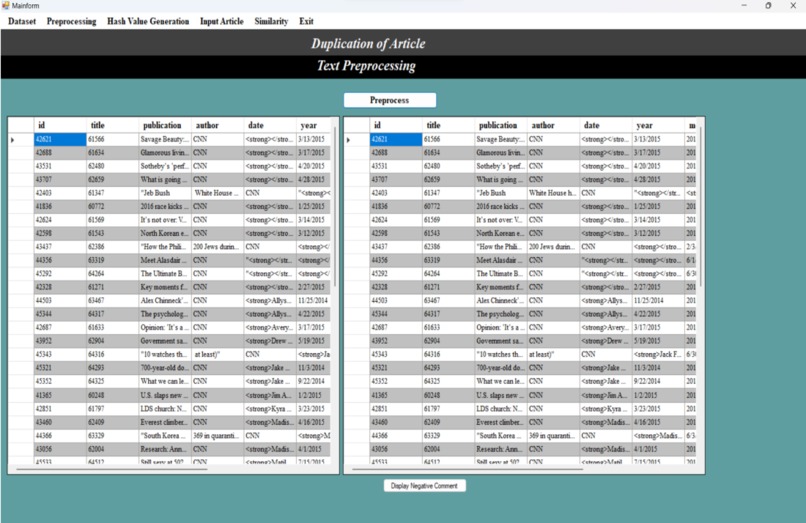Screen dimensions: 806x523
Task: Click '2016 race kicks' cell in right table
Action: [501, 206]
